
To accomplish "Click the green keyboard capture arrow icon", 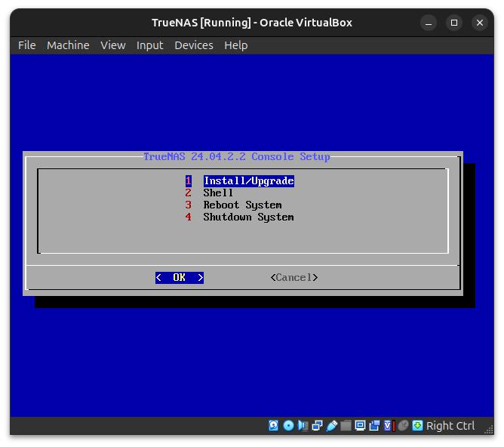I will [417, 426].
